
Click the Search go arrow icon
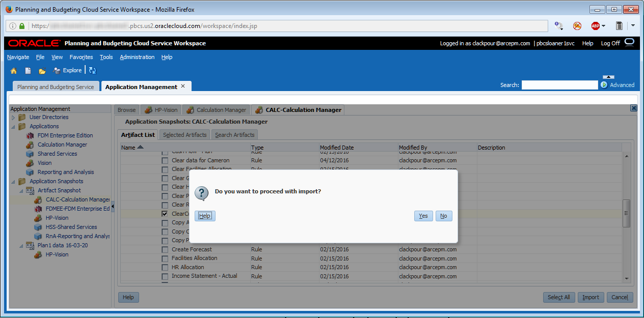tap(604, 85)
